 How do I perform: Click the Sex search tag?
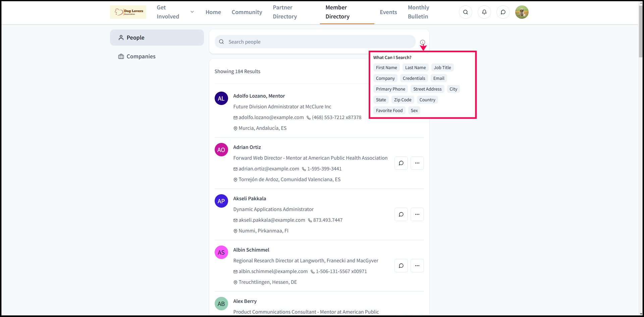pos(414,110)
